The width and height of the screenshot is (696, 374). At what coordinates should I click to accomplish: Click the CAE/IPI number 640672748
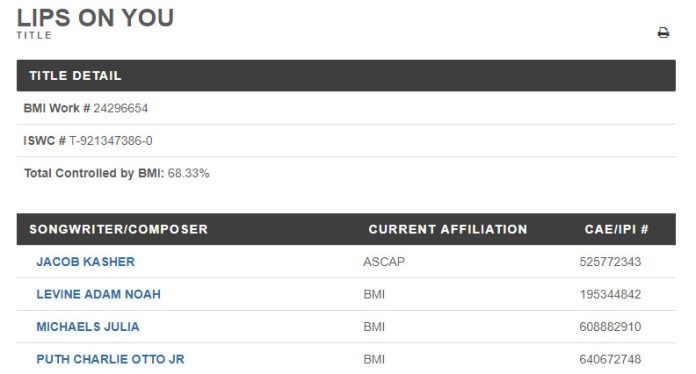coord(610,359)
